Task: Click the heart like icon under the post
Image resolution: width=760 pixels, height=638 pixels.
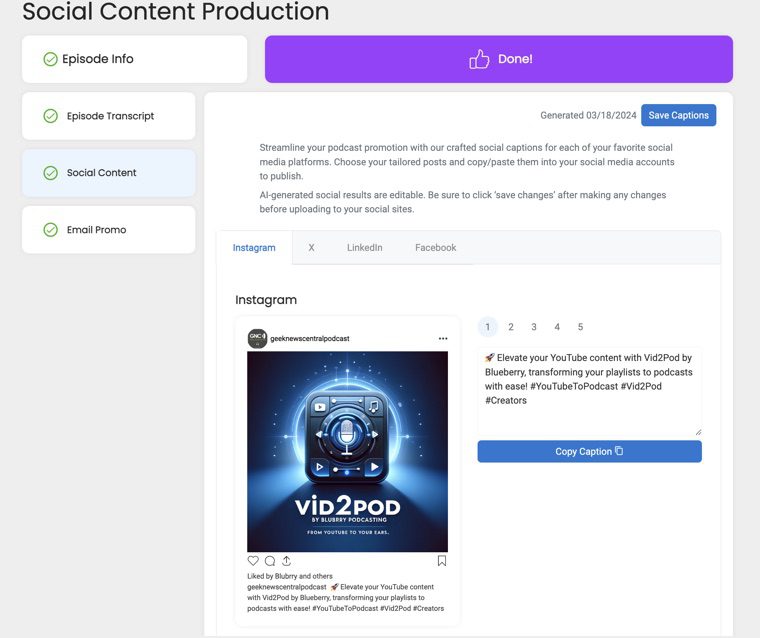Action: 253,561
